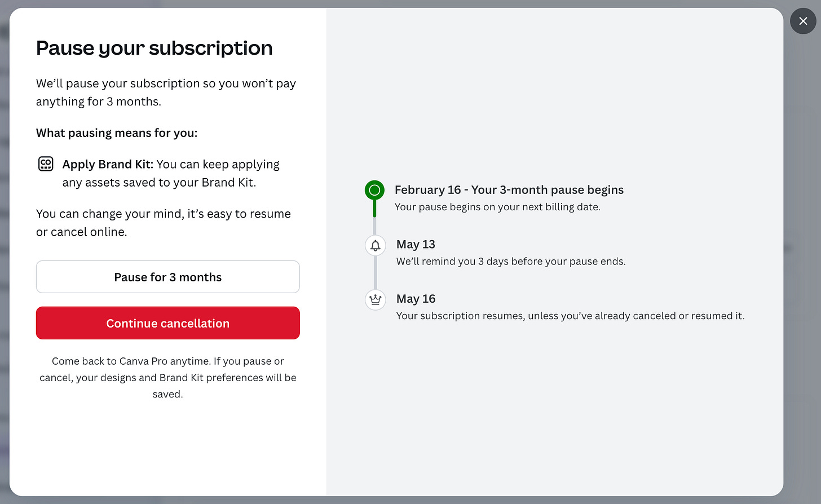Viewport: 821px width, 504px height.
Task: Click the Come back to Canva Pro note
Action: [x=167, y=377]
